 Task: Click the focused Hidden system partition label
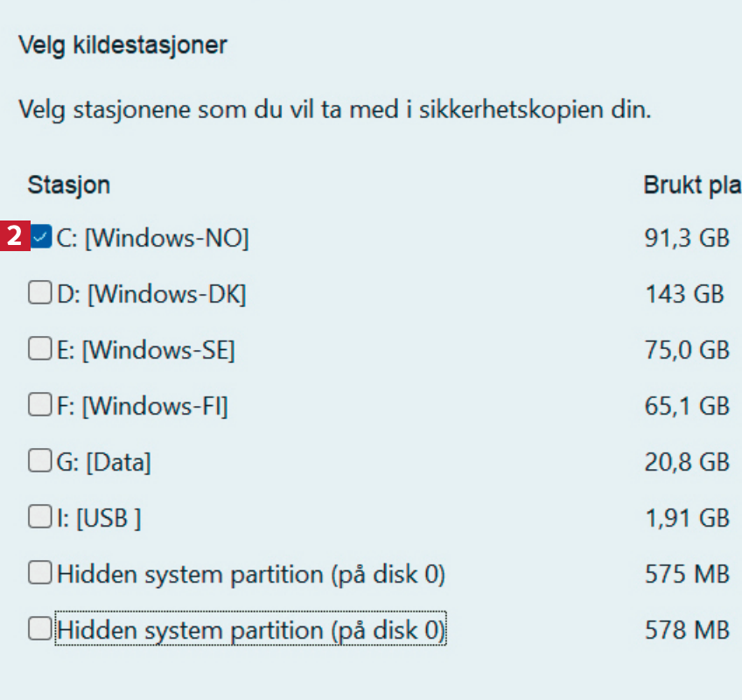pos(251,630)
